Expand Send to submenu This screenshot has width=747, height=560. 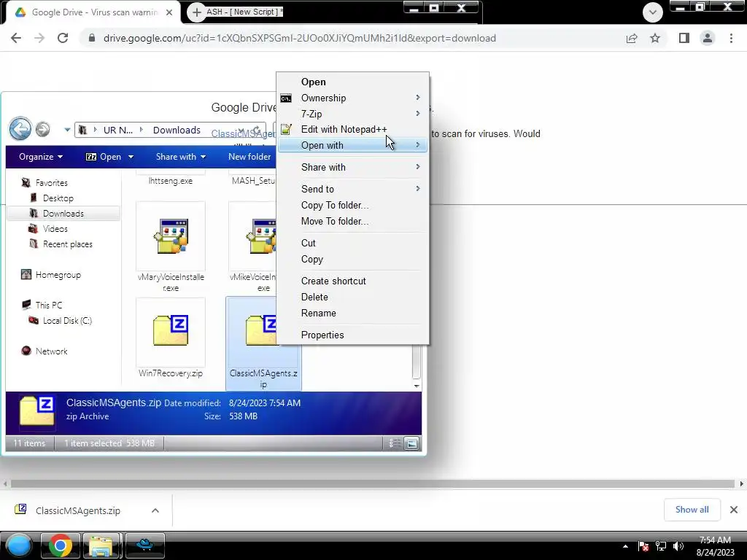tap(352, 189)
